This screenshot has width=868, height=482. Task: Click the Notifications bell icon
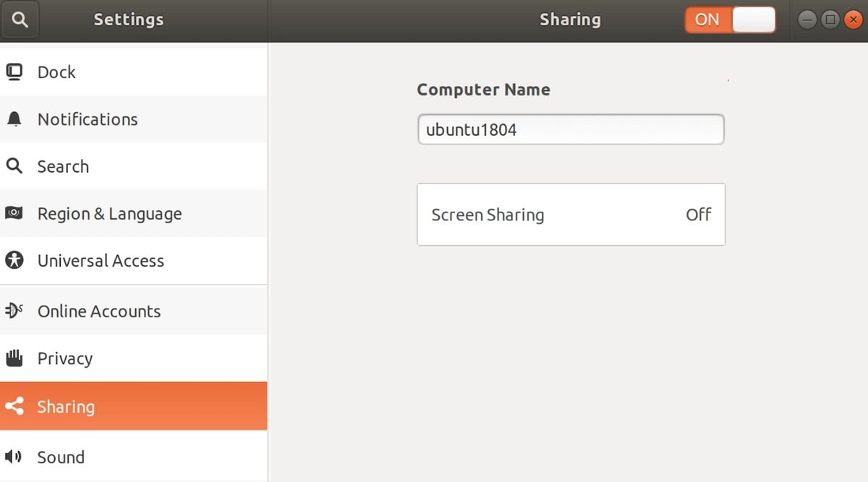tap(14, 119)
